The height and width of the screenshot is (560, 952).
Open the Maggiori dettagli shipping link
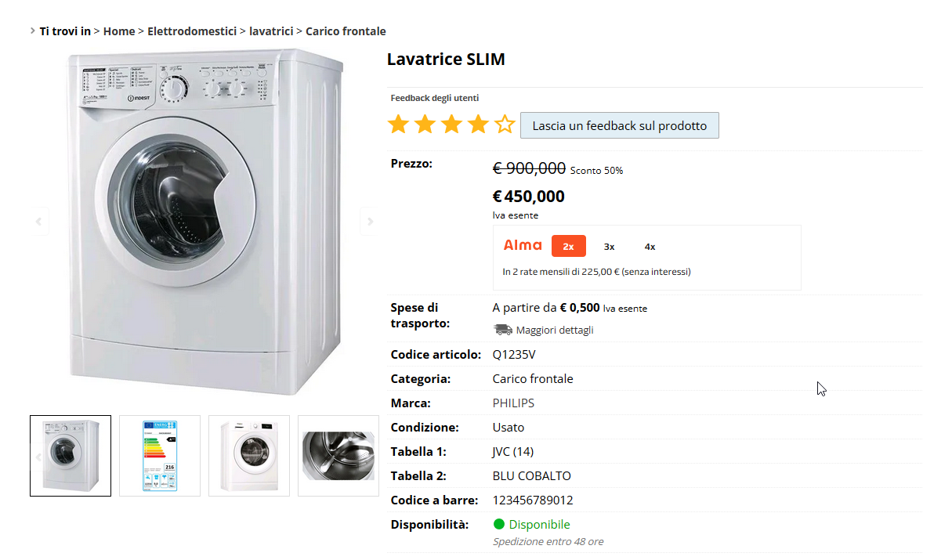(555, 330)
